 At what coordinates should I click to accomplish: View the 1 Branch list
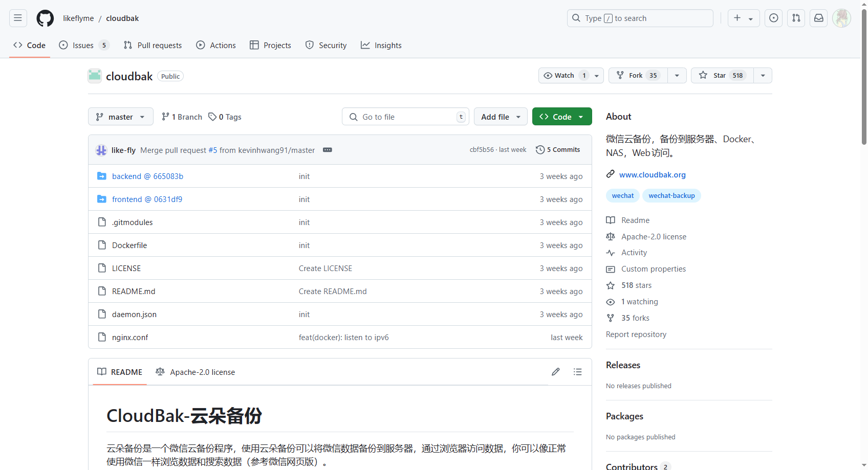pos(182,117)
